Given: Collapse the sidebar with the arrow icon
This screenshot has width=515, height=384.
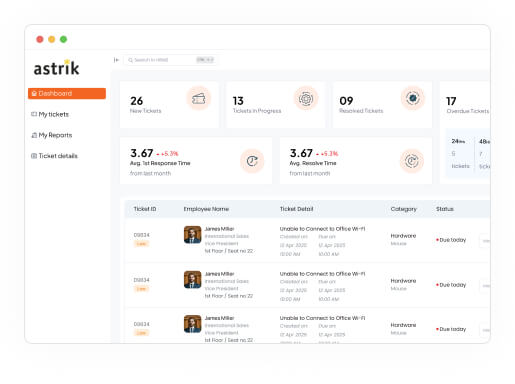Looking at the screenshot, I should pyautogui.click(x=116, y=60).
